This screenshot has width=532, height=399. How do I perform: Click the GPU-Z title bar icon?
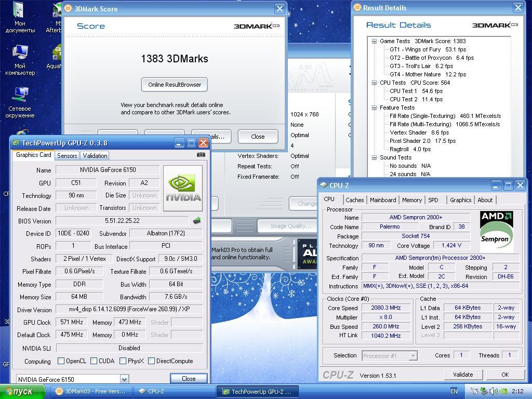tap(16, 142)
